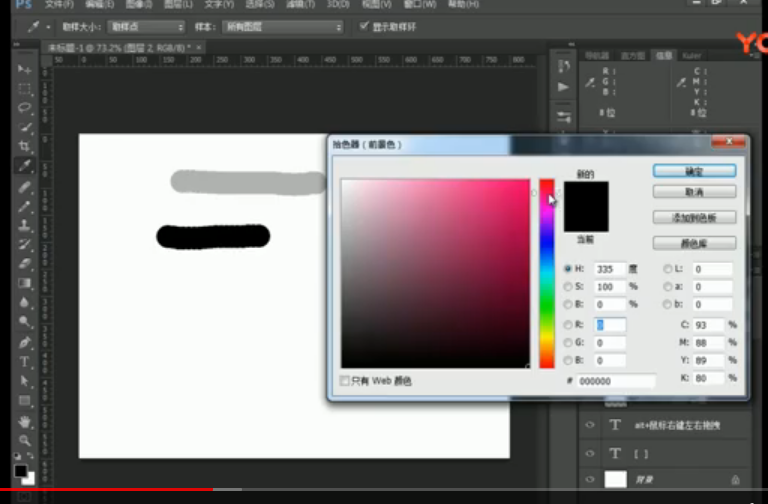Select the Blur tool
The height and width of the screenshot is (504, 768).
[24, 302]
